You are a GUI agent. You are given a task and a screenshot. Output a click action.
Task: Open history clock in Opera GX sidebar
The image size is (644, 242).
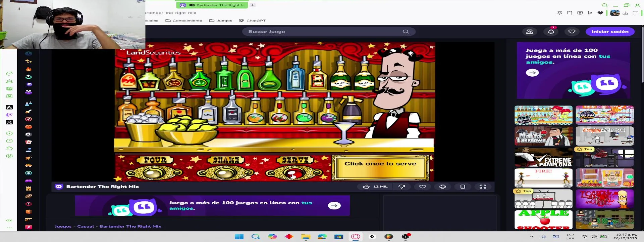point(9,141)
